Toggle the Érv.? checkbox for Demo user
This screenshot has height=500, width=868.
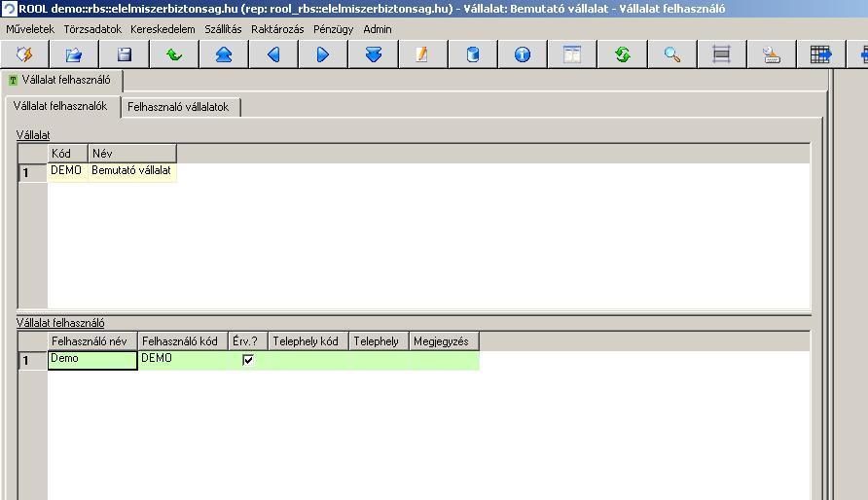(x=248, y=360)
